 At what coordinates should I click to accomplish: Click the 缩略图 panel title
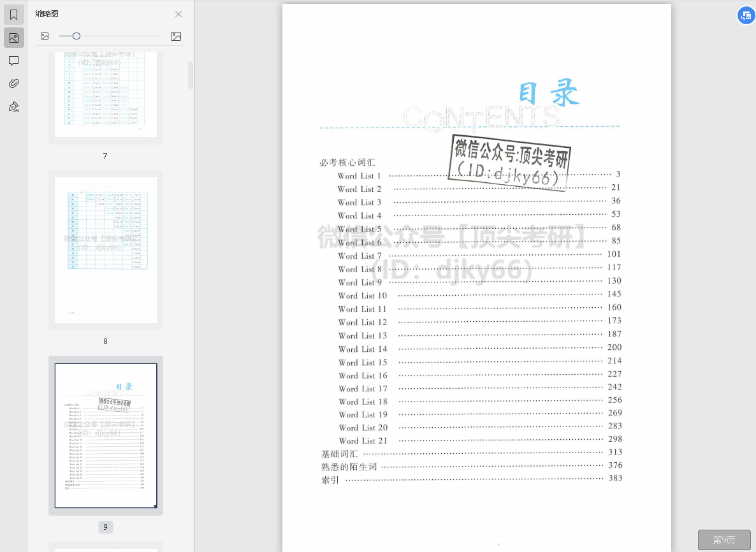[47, 14]
